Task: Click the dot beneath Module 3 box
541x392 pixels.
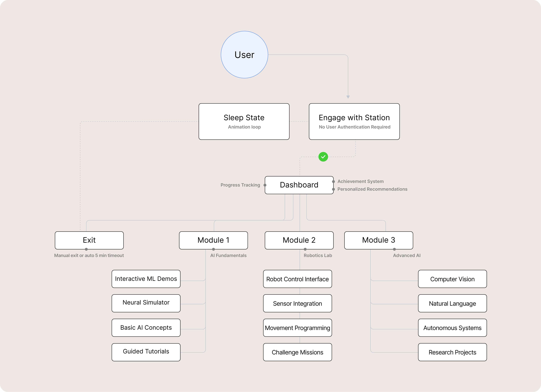Action: pyautogui.click(x=394, y=249)
